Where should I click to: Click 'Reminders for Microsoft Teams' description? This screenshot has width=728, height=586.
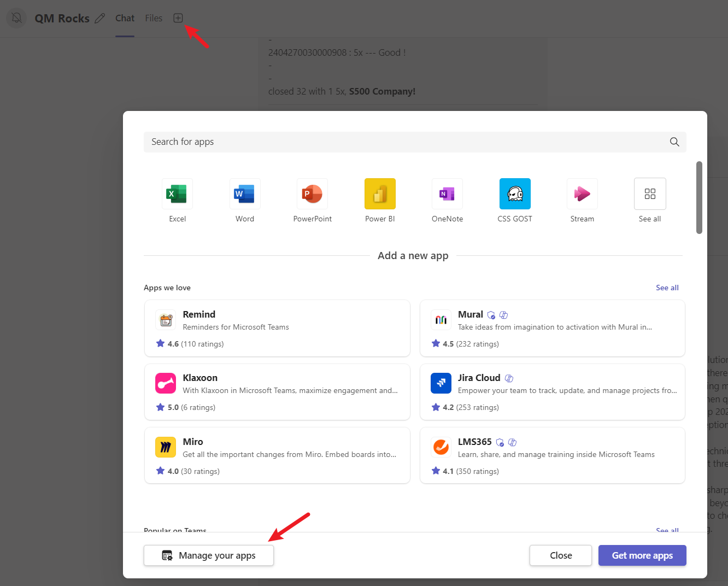(236, 327)
